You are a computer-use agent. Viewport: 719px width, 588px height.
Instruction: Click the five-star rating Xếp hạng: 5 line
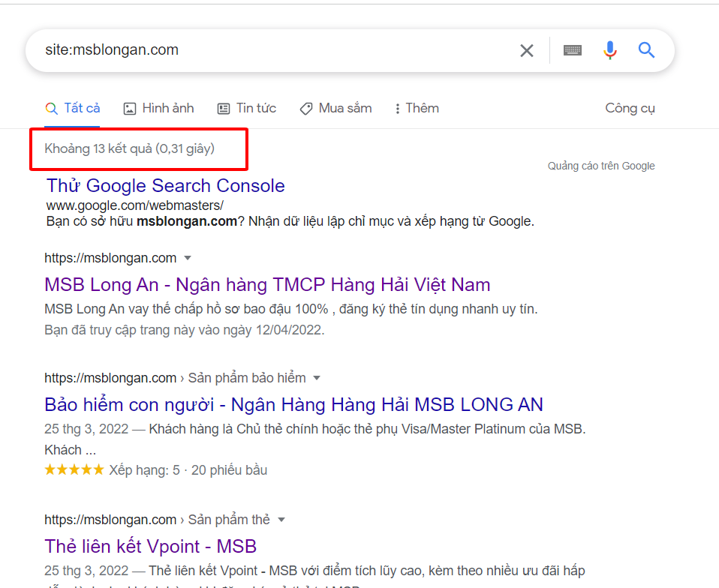click(156, 470)
